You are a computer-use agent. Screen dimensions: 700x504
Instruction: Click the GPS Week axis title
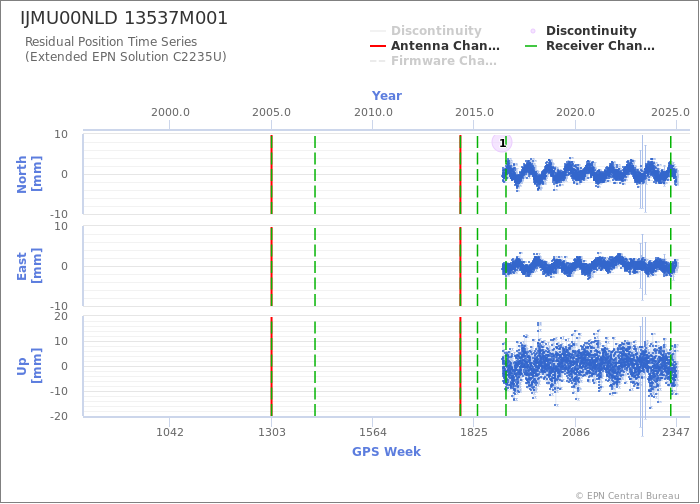pyautogui.click(x=387, y=451)
